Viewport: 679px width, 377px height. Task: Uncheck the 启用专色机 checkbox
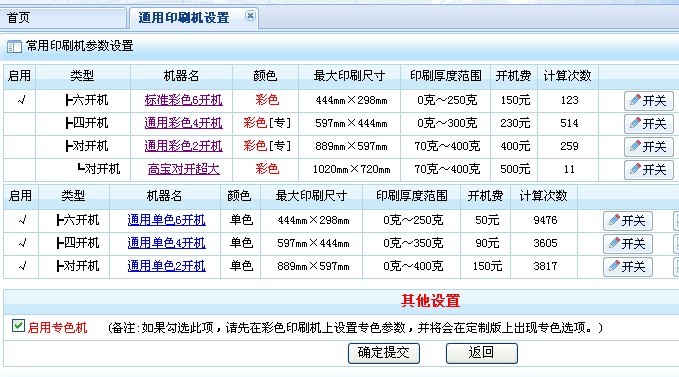[x=18, y=326]
